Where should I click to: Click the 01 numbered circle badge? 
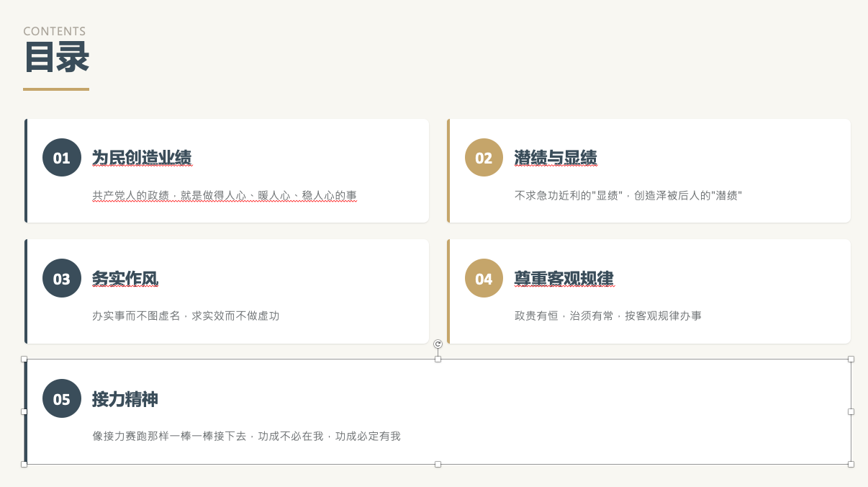tap(62, 158)
